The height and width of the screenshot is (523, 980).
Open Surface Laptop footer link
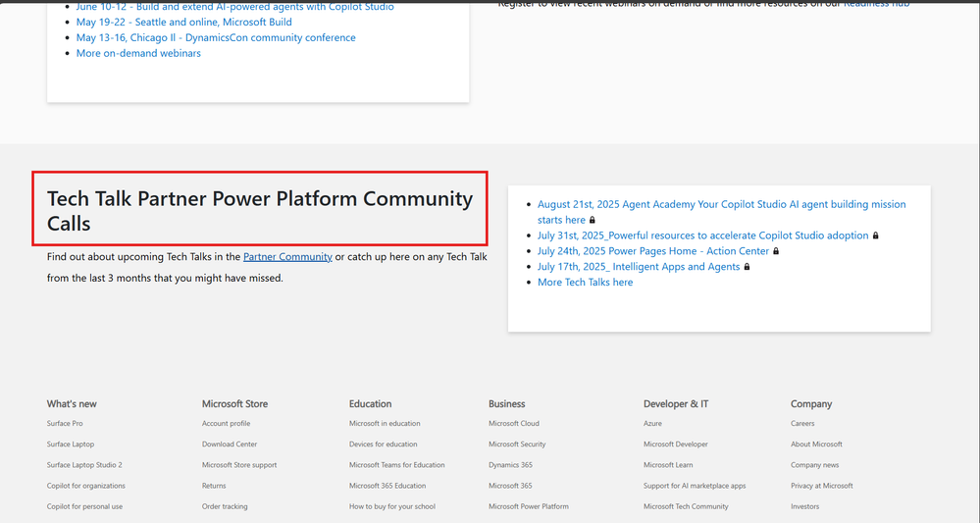click(71, 445)
